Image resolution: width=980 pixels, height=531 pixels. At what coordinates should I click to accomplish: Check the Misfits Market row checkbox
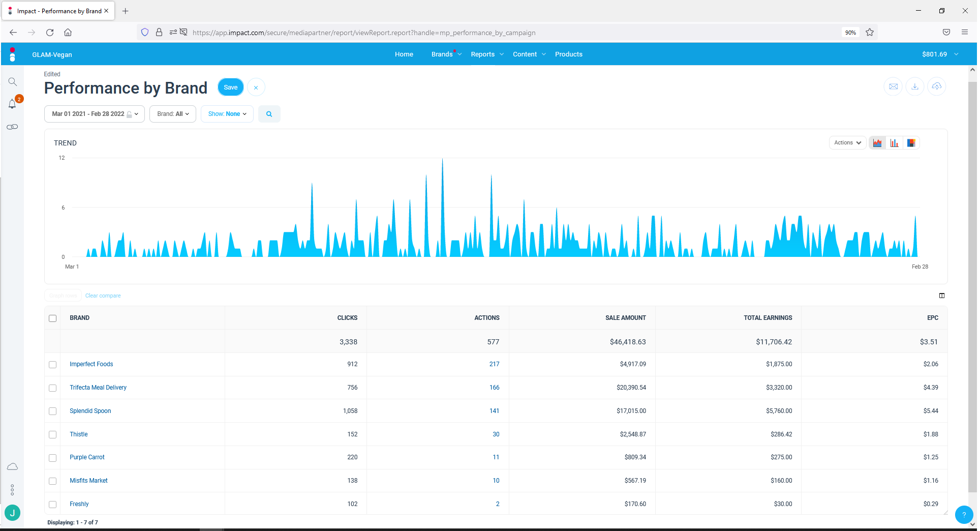point(53,481)
